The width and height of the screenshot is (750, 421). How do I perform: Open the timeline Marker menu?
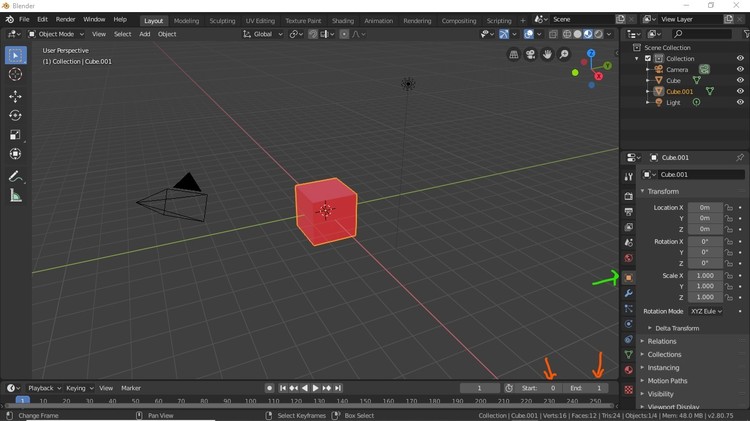point(131,388)
